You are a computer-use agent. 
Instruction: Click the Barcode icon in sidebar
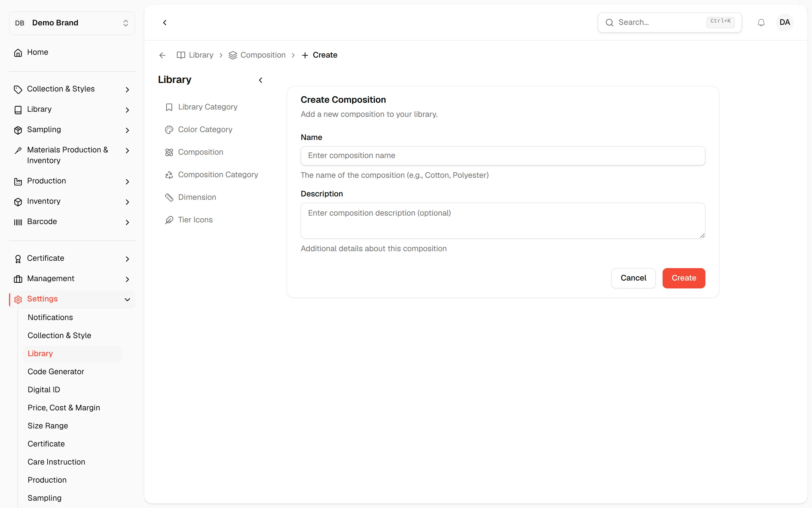(x=18, y=222)
